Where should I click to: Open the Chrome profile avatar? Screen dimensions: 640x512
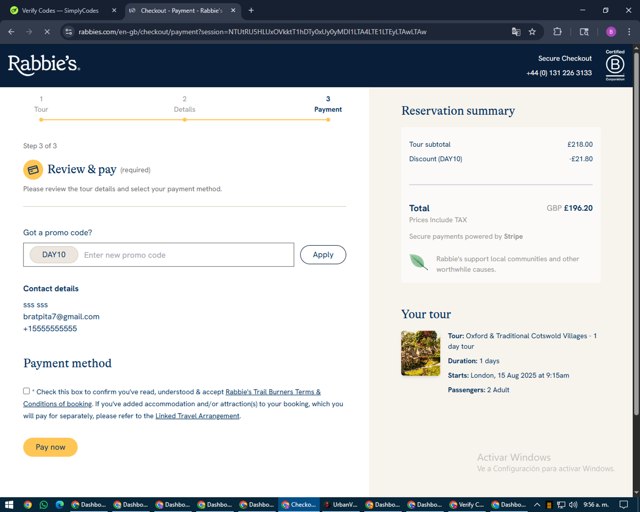[x=611, y=31]
